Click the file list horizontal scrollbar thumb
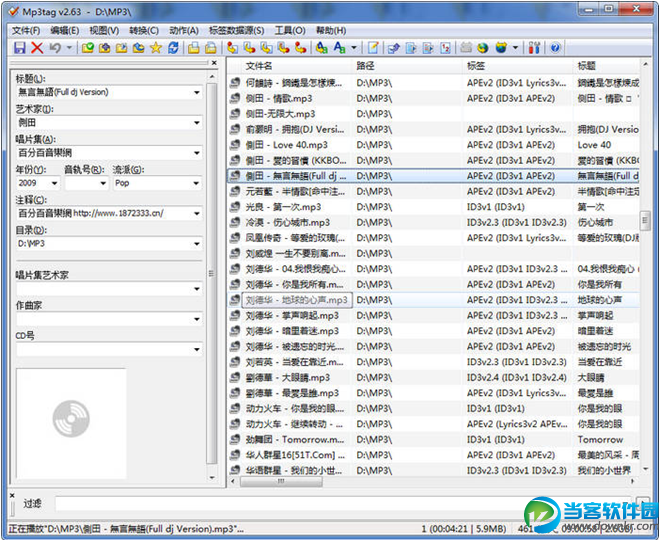The width and height of the screenshot is (660, 540). (x=281, y=481)
